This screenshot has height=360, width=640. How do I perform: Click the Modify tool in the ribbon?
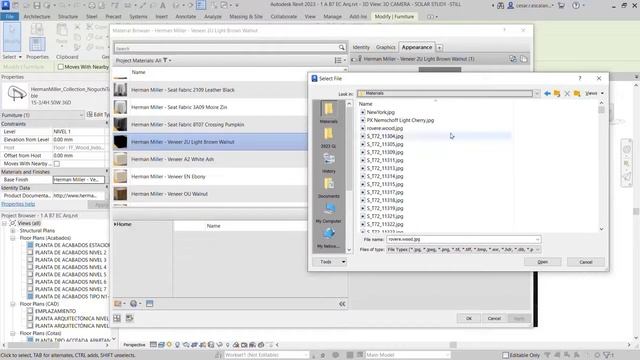[x=12, y=37]
